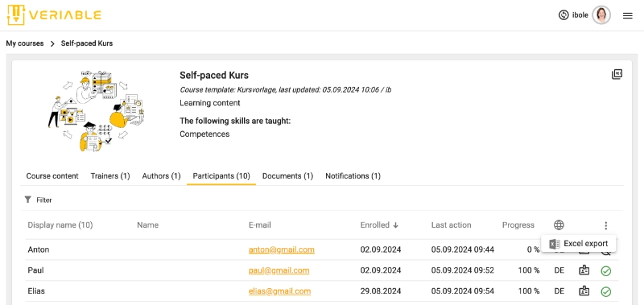This screenshot has width=644, height=305.
Task: Open the three-dot table options menu
Action: click(606, 225)
